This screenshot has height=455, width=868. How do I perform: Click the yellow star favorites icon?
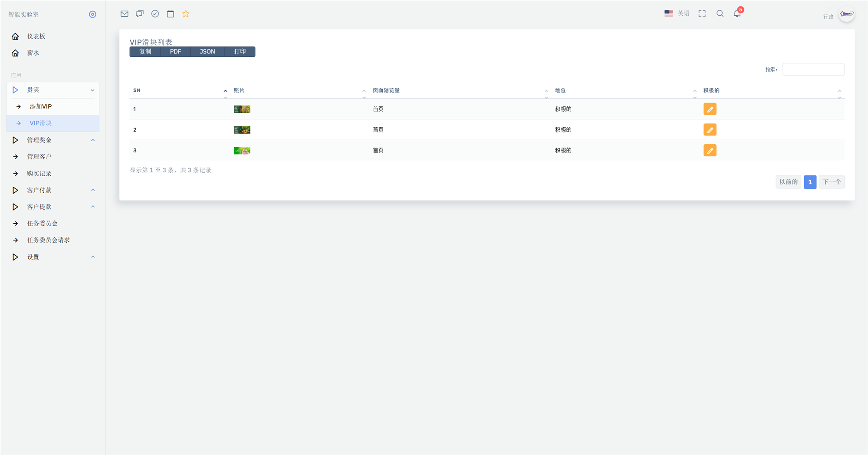pos(186,14)
